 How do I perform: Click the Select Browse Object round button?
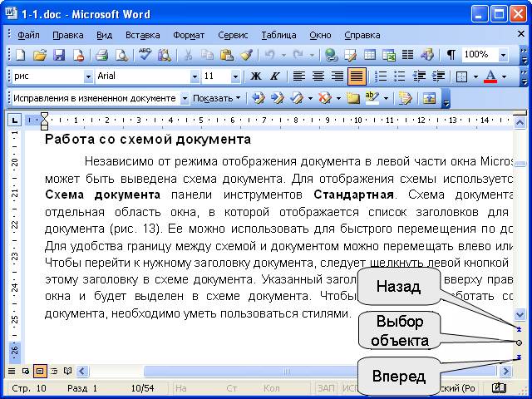(519, 343)
